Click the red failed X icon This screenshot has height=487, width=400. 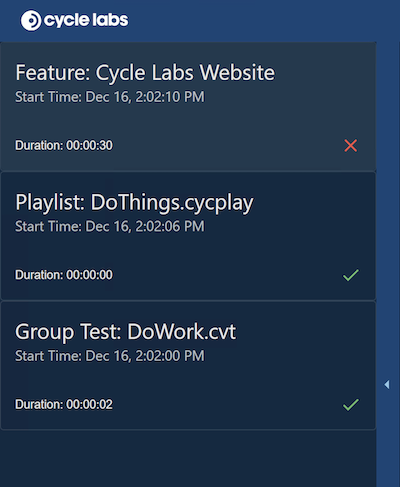pos(351,146)
